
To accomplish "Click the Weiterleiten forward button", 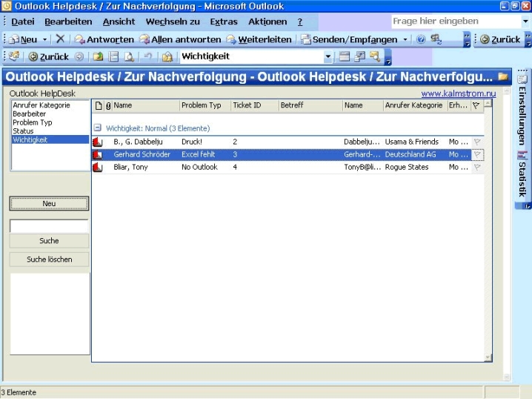I will point(259,39).
